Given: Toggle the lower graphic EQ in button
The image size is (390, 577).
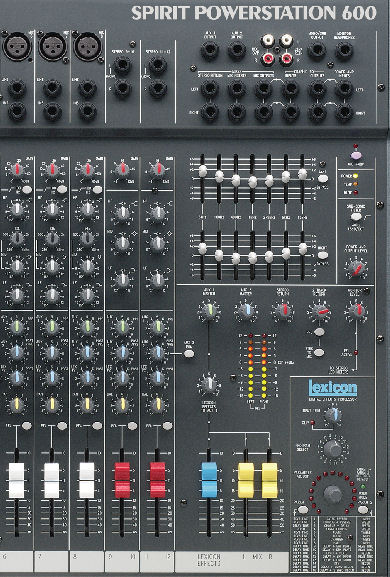Looking at the screenshot, I should click(x=323, y=255).
